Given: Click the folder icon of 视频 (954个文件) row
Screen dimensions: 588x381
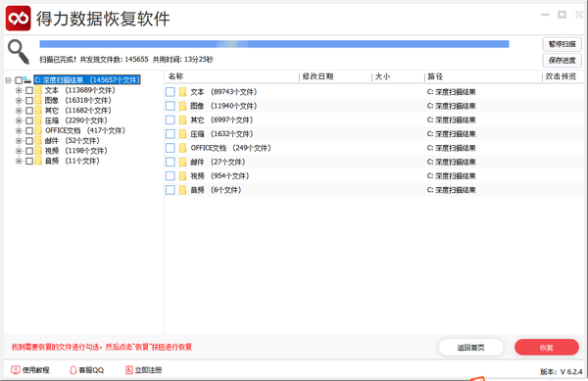Looking at the screenshot, I should click(x=182, y=175).
